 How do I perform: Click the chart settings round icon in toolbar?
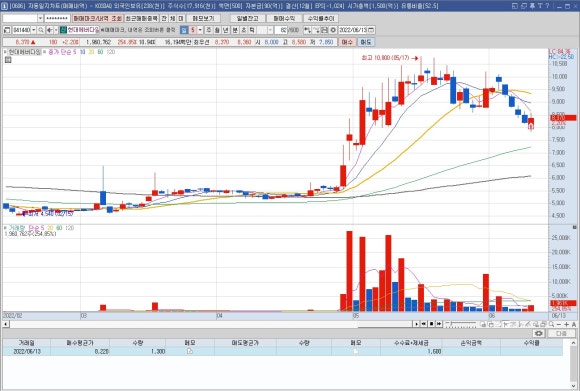(x=333, y=30)
